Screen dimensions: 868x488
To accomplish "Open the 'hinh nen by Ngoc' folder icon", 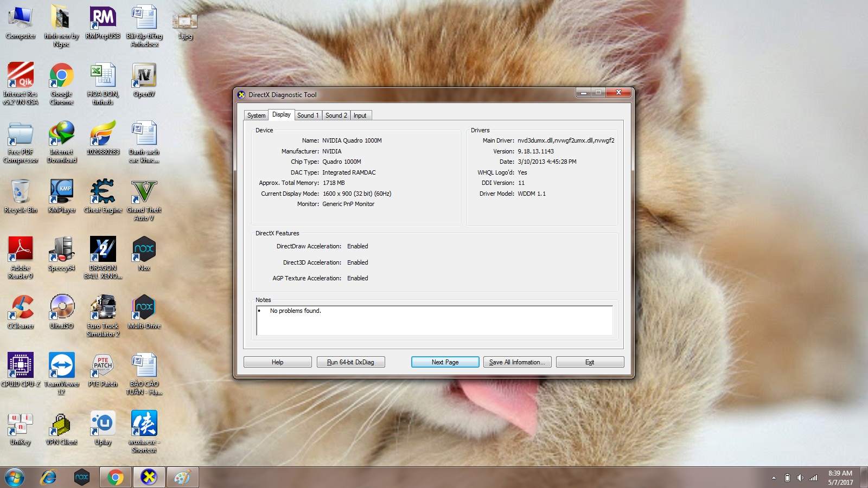I will click(x=61, y=25).
